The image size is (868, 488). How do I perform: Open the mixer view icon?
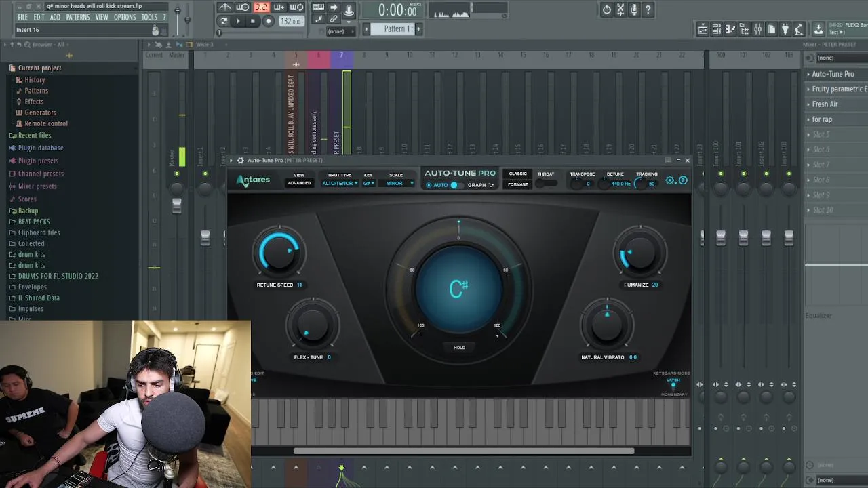[757, 29]
